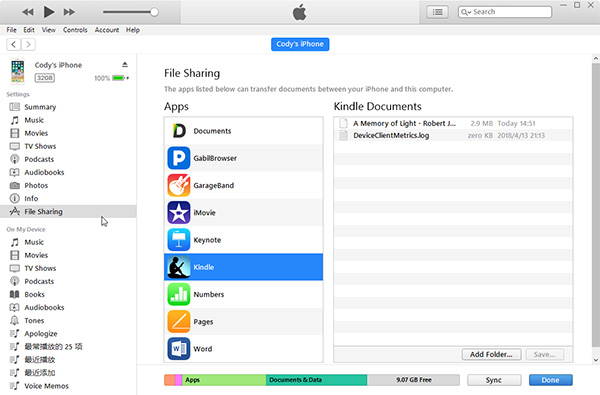Screen dimensions: 600x395
Task: Select the Keynote app icon
Action: coord(179,240)
